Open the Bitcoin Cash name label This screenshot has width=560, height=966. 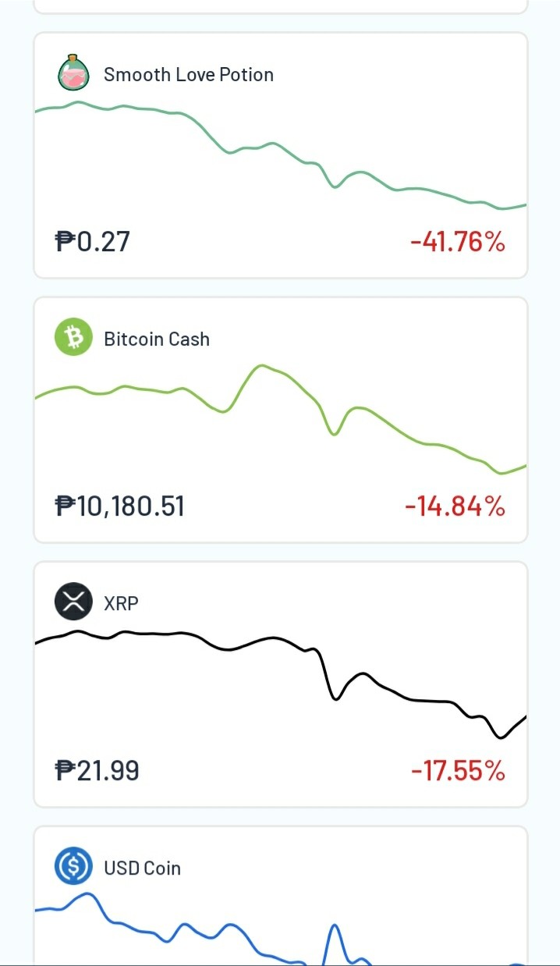157,339
